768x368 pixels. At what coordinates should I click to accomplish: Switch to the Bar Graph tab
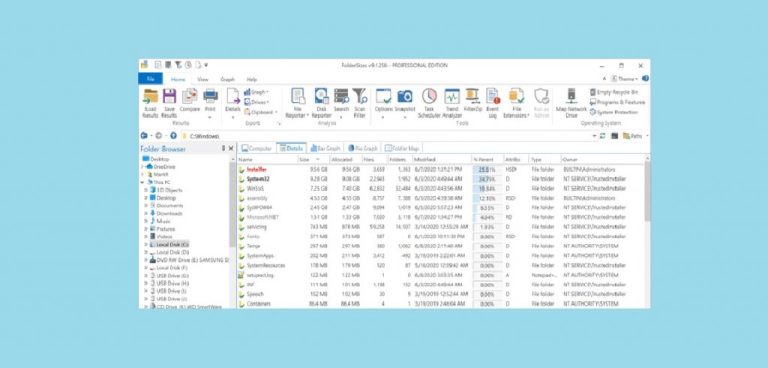point(325,148)
